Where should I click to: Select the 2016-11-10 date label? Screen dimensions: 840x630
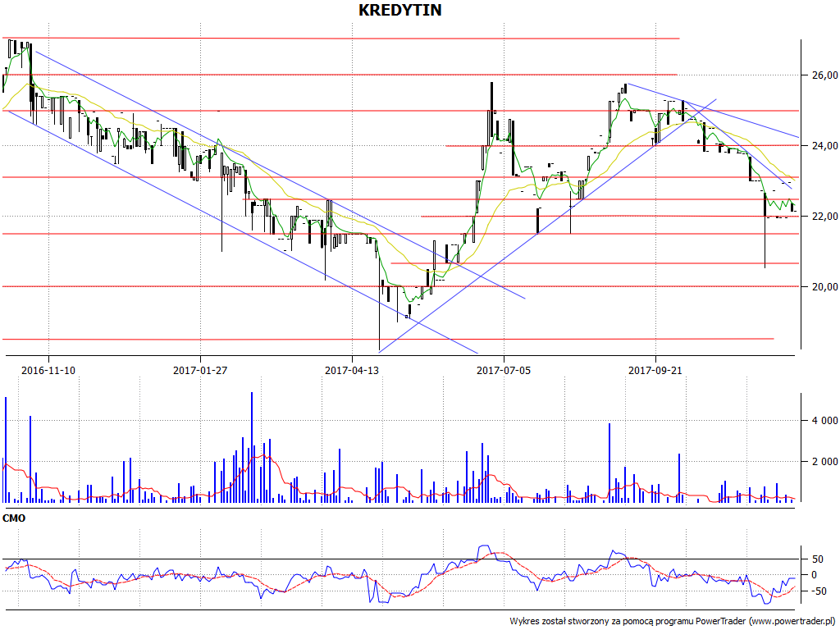click(x=48, y=370)
